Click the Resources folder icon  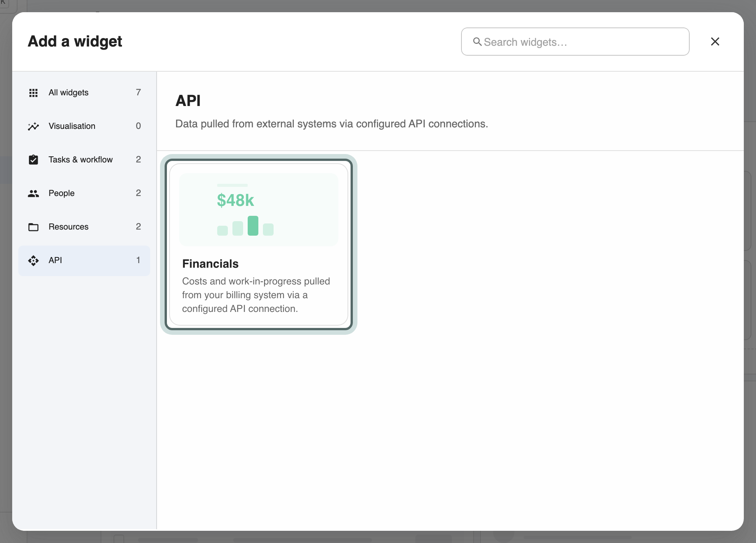[x=34, y=227]
